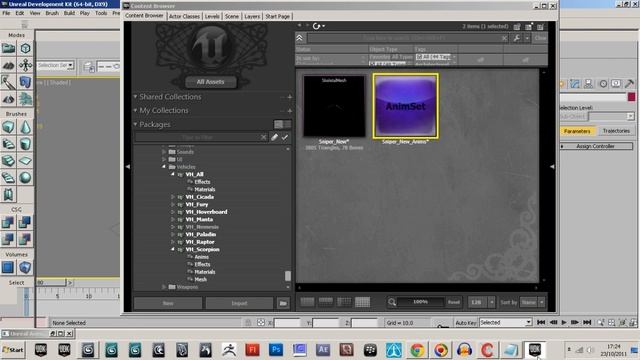Screen dimensions: 640x360
Task: Switch to list only view layout
Action: pos(307,302)
